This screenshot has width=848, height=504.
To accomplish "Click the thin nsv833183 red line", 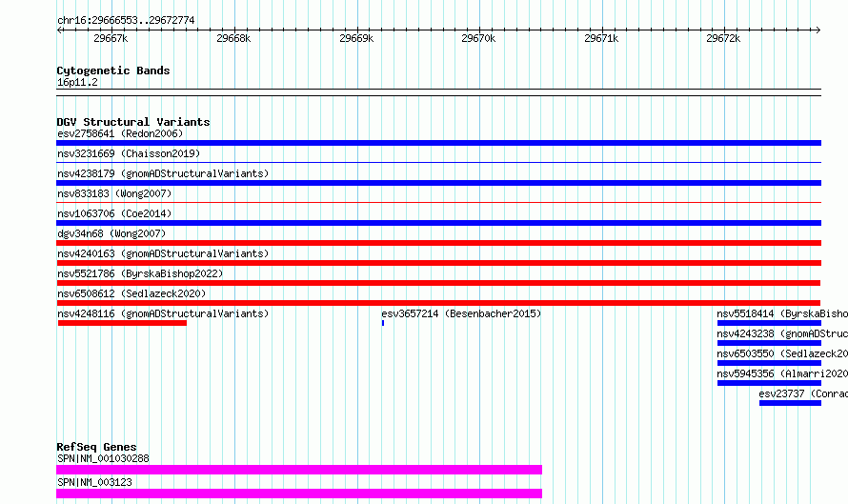I will [438, 203].
